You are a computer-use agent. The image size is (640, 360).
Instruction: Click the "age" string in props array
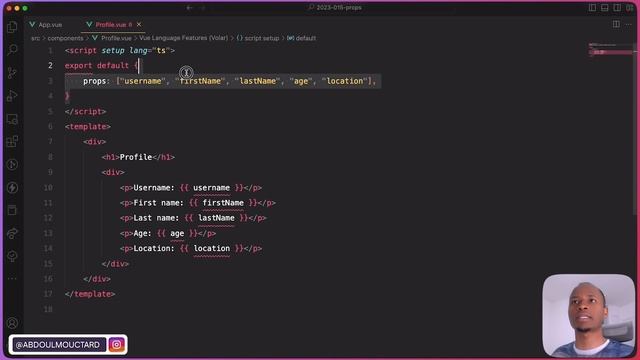(x=301, y=81)
